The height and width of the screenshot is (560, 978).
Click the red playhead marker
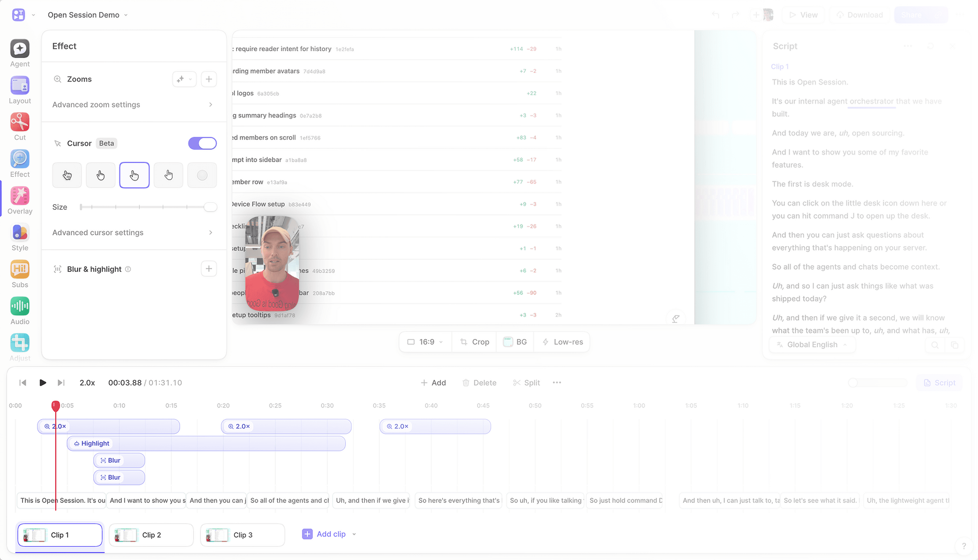55,406
